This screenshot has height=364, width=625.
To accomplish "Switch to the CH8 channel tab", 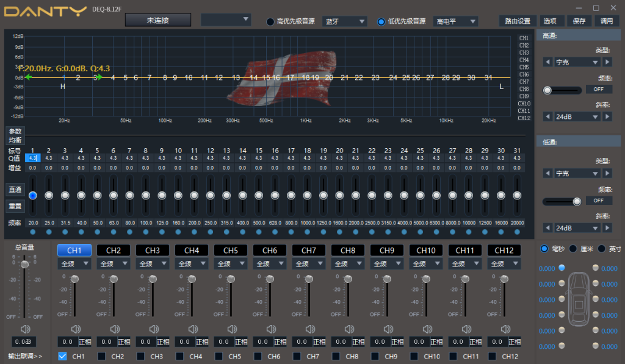I will (x=348, y=250).
